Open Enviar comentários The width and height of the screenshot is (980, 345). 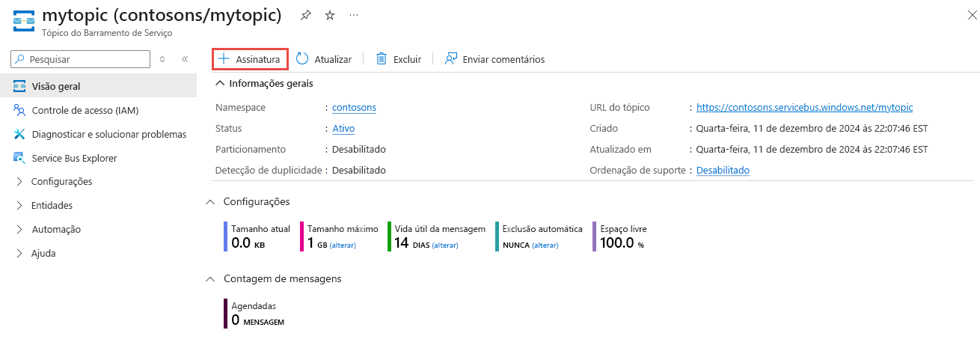(x=494, y=59)
